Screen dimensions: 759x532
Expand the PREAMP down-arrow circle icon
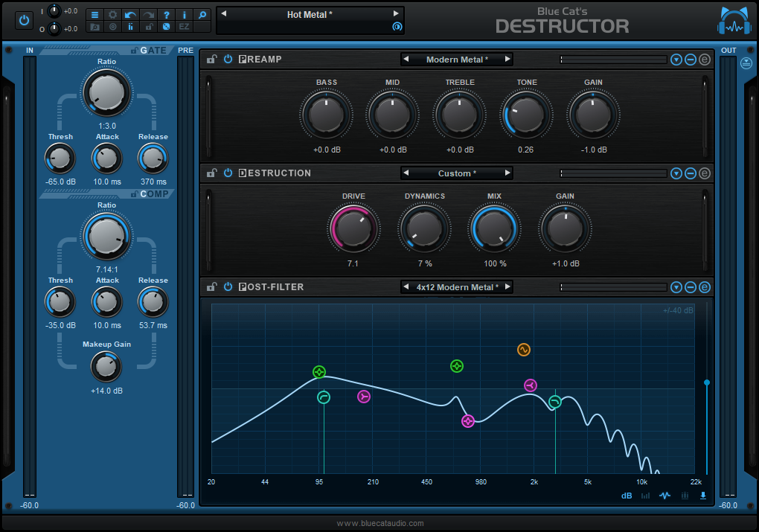coord(676,60)
